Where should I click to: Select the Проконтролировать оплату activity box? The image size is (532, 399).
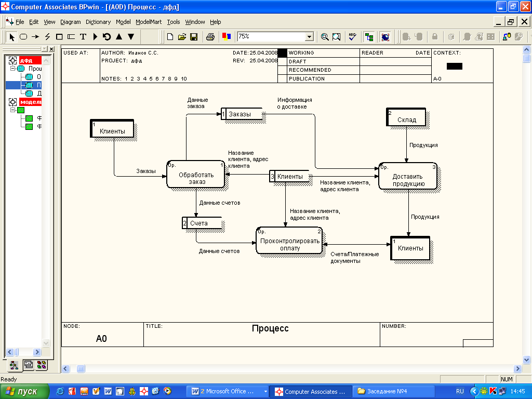(289, 241)
